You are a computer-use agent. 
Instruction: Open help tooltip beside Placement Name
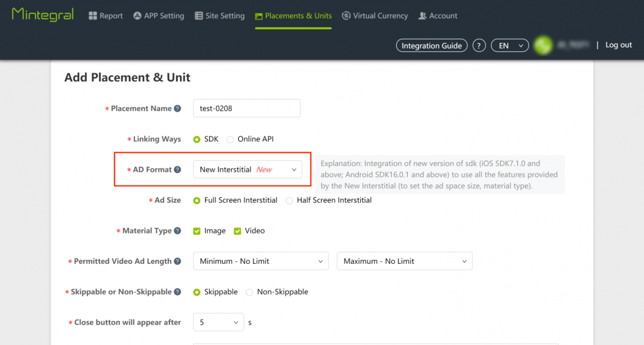(178, 108)
